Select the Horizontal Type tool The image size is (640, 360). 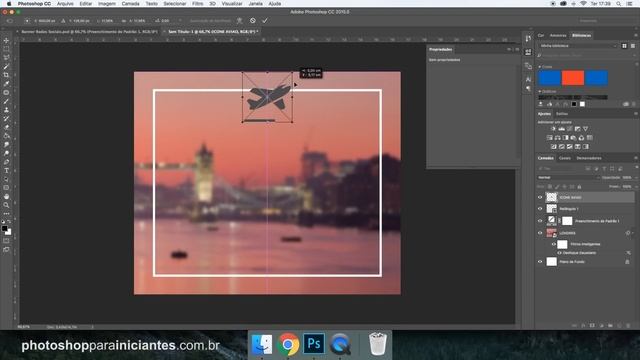click(6, 171)
